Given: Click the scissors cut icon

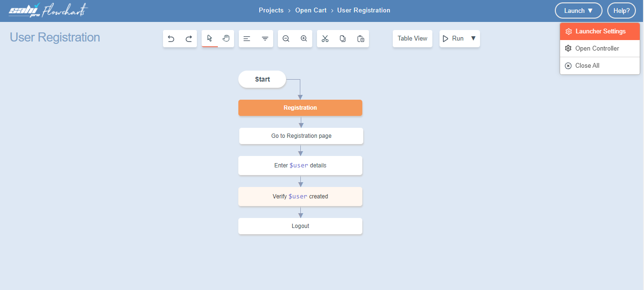Looking at the screenshot, I should pos(325,39).
